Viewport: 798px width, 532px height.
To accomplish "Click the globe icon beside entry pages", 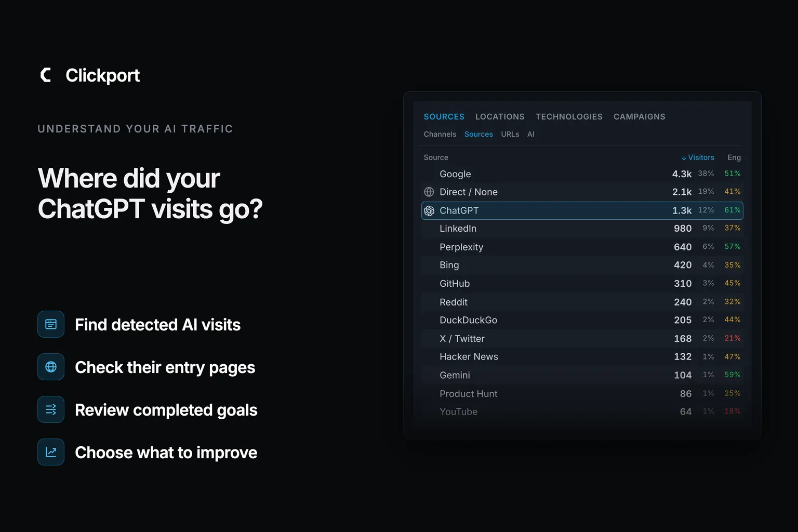I will pos(51,367).
